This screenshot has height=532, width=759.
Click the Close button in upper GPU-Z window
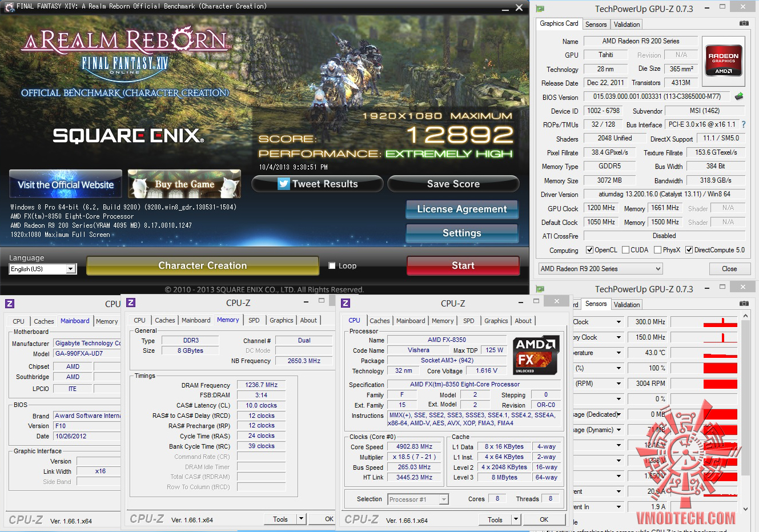pos(729,269)
